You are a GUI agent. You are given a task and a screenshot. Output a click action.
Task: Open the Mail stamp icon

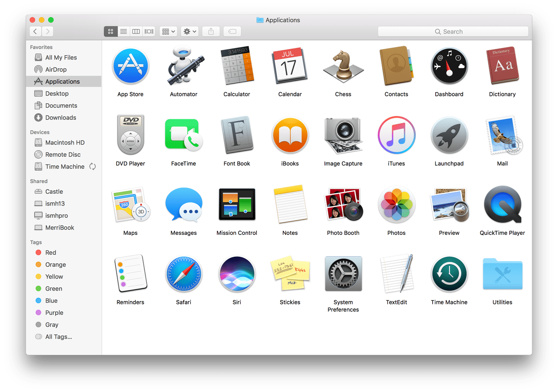(x=504, y=135)
